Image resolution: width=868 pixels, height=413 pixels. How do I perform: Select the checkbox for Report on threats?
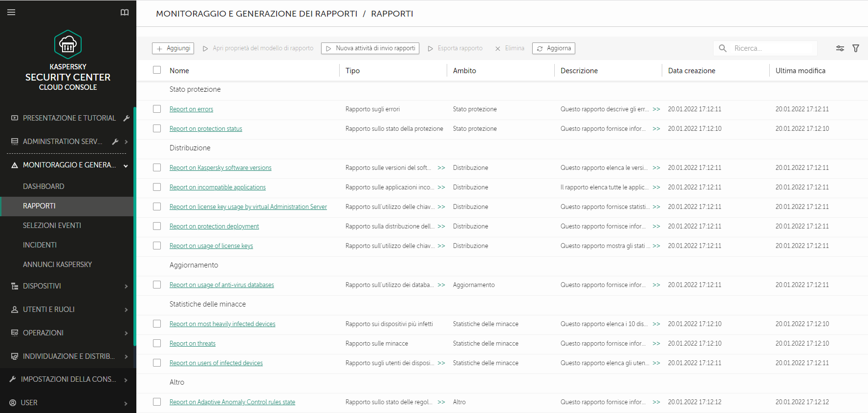[x=157, y=343]
